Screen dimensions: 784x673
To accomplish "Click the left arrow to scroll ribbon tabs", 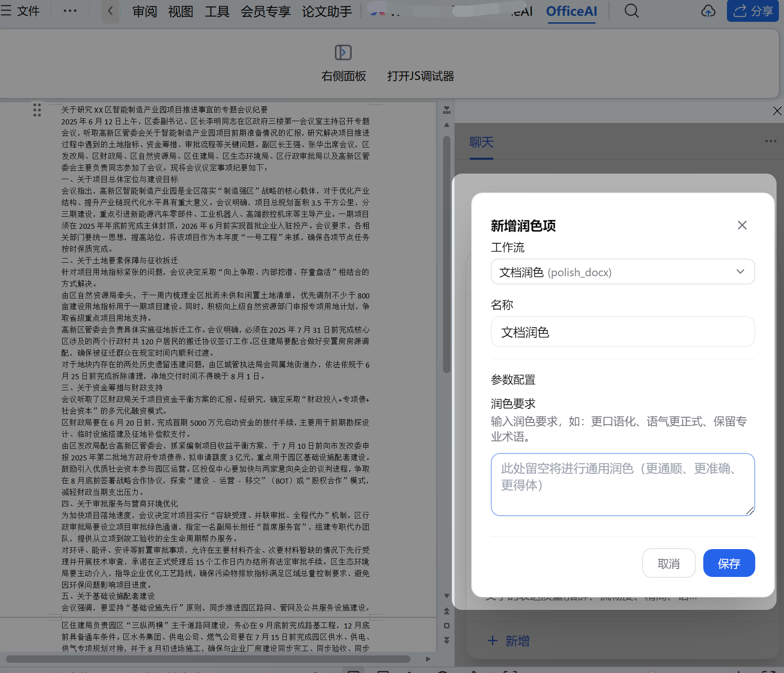I will click(x=110, y=11).
